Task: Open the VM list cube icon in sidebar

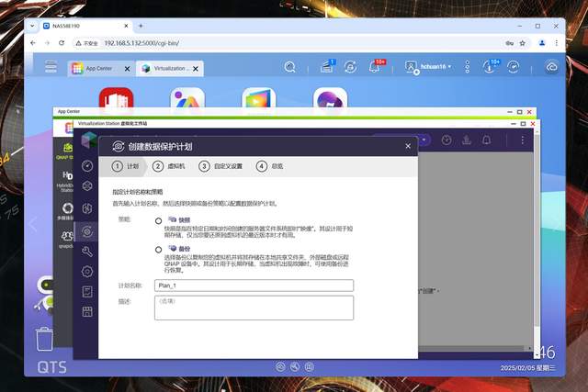Action: pyautogui.click(x=87, y=185)
